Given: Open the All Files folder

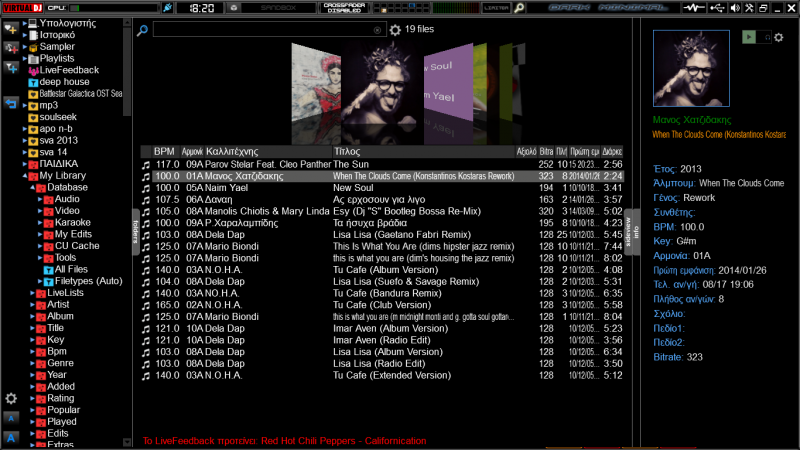Looking at the screenshot, I should (65, 269).
